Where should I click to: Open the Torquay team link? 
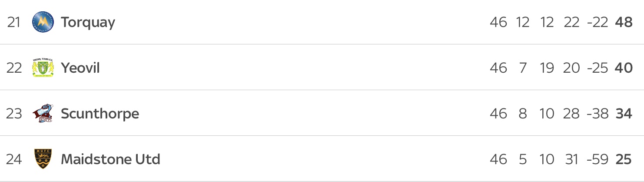pyautogui.click(x=88, y=22)
